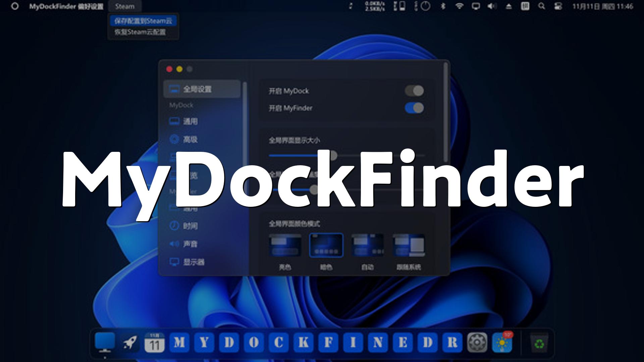Open search with the magnifier icon

pos(542,6)
